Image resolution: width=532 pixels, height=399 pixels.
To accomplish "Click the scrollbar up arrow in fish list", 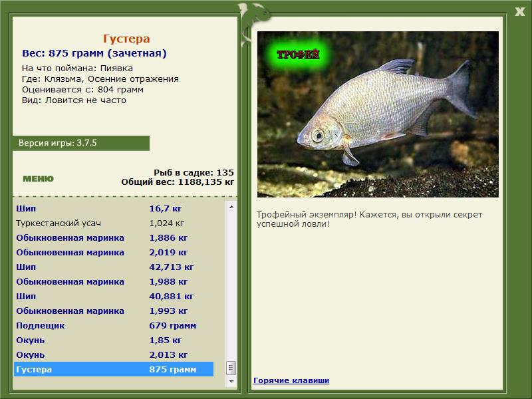I will tap(231, 207).
